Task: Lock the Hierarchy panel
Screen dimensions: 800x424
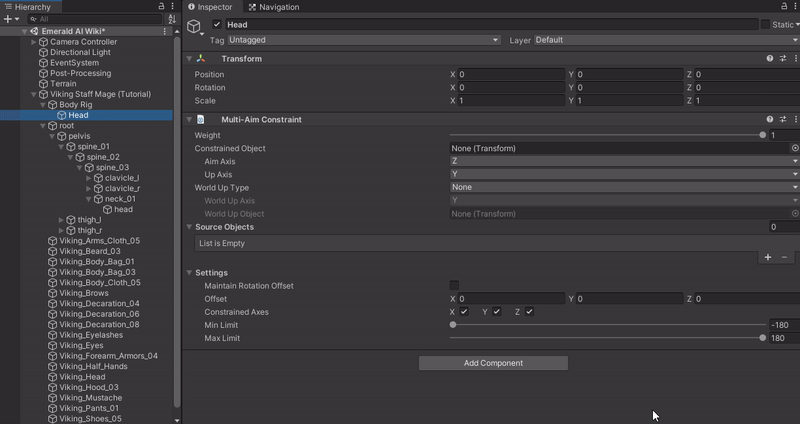Action: pyautogui.click(x=161, y=7)
